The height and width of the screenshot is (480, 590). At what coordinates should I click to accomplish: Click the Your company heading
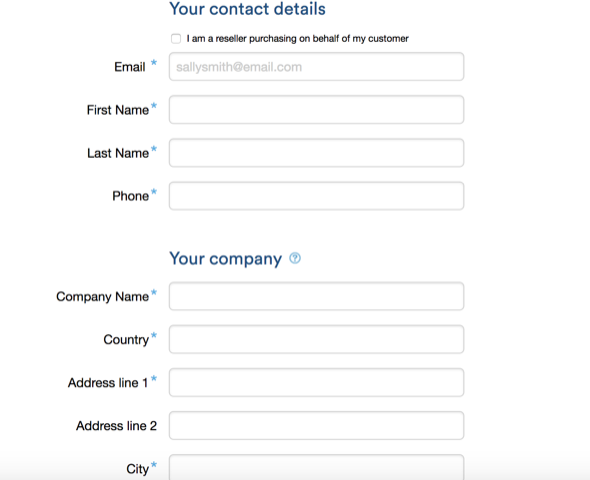click(225, 259)
